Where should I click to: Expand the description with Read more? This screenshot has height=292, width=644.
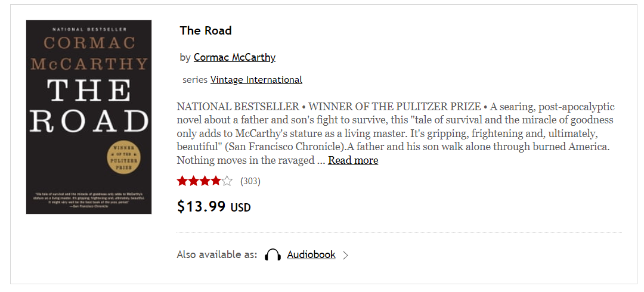point(353,160)
